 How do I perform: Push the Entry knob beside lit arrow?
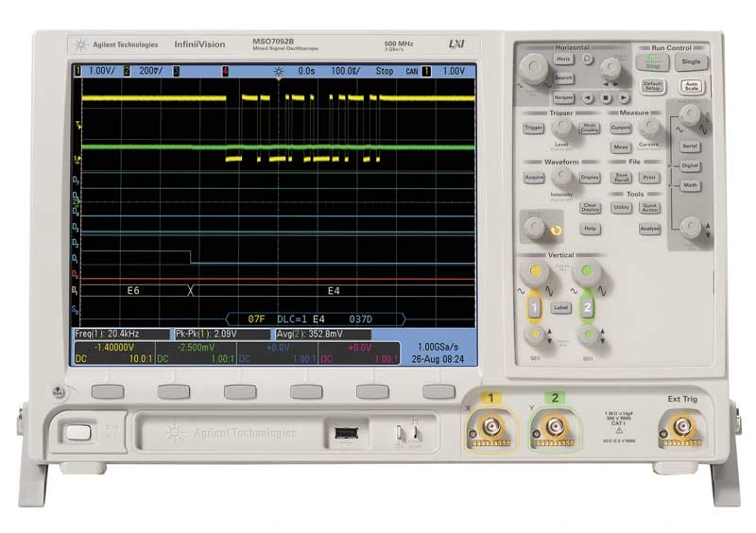(x=535, y=227)
